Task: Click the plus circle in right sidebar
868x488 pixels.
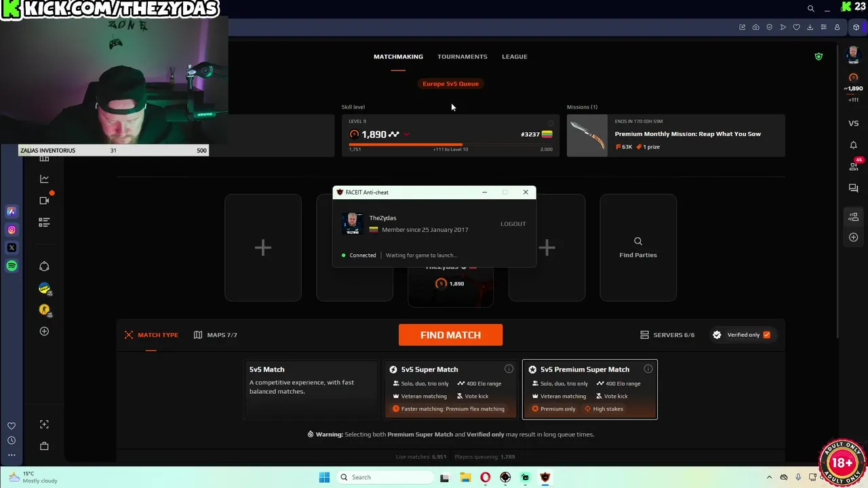Action: (853, 237)
